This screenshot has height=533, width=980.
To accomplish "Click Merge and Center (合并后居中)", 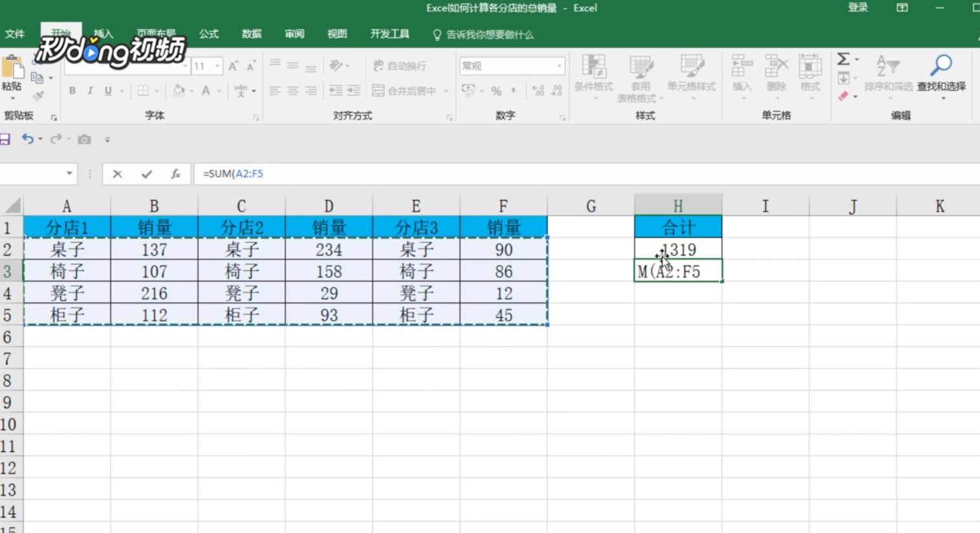I will 405,91.
